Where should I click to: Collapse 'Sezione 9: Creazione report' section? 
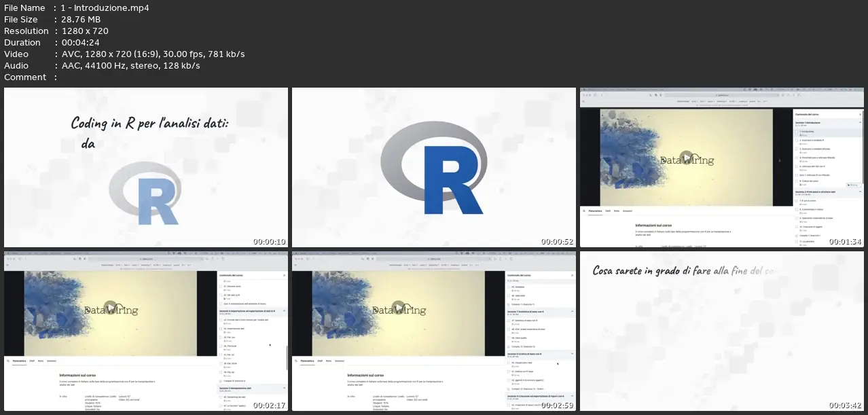[573, 396]
